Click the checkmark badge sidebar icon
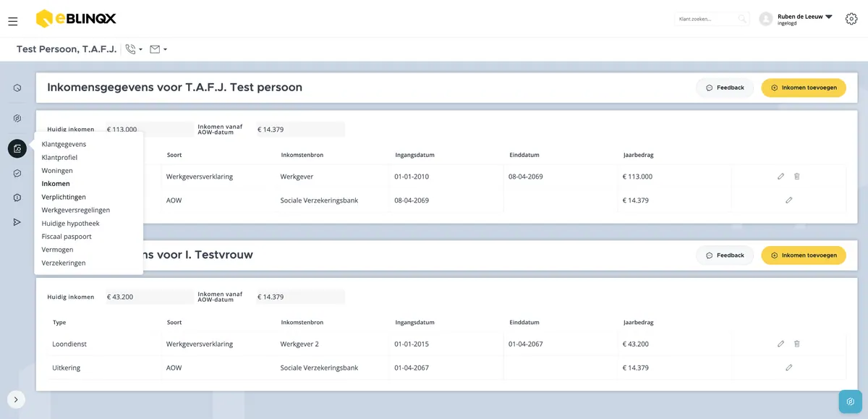 coord(17,174)
